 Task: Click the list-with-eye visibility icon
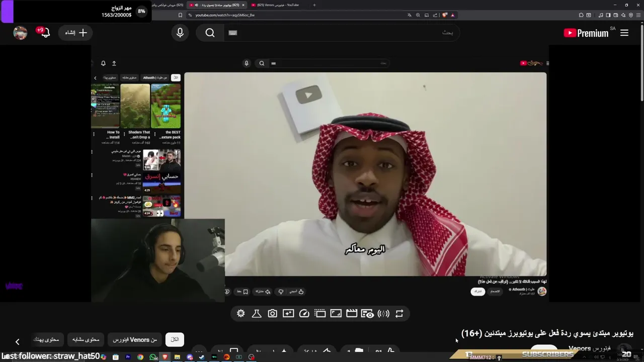tap(367, 314)
